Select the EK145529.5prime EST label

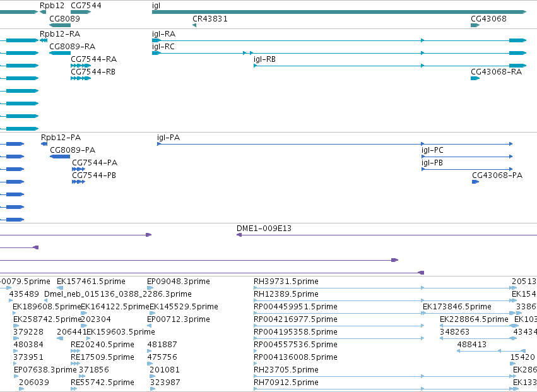tap(184, 307)
